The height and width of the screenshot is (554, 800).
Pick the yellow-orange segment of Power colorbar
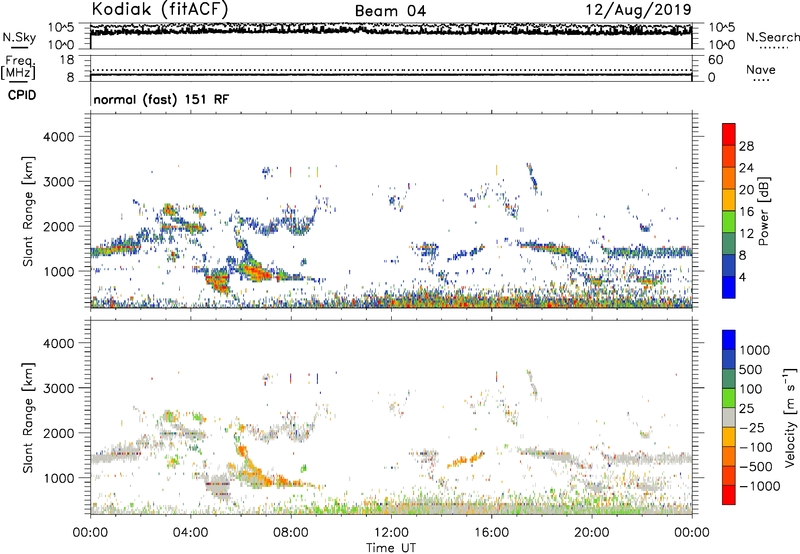729,199
